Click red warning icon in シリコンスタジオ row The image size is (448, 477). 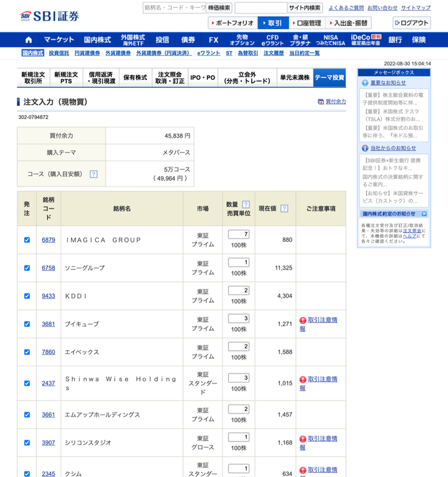(x=302, y=439)
